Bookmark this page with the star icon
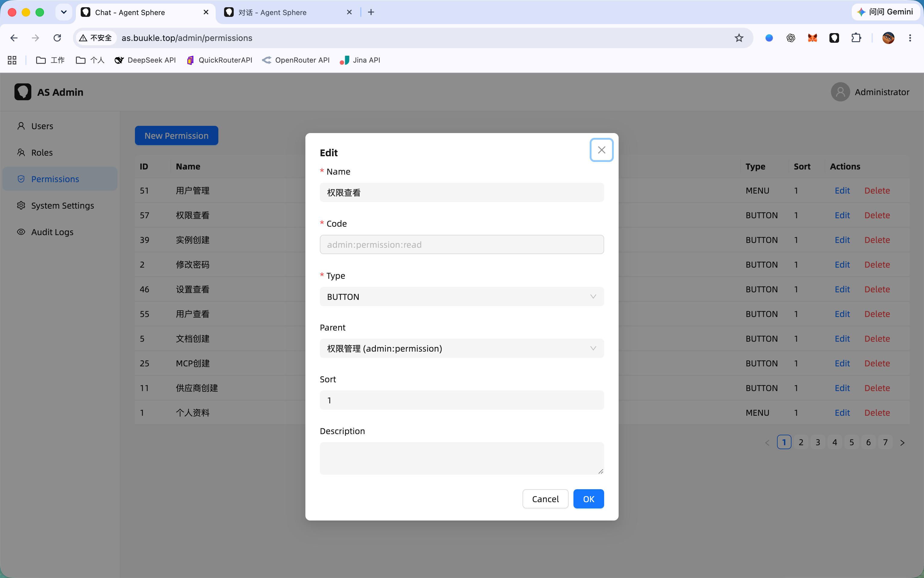This screenshot has height=578, width=924. pyautogui.click(x=738, y=38)
